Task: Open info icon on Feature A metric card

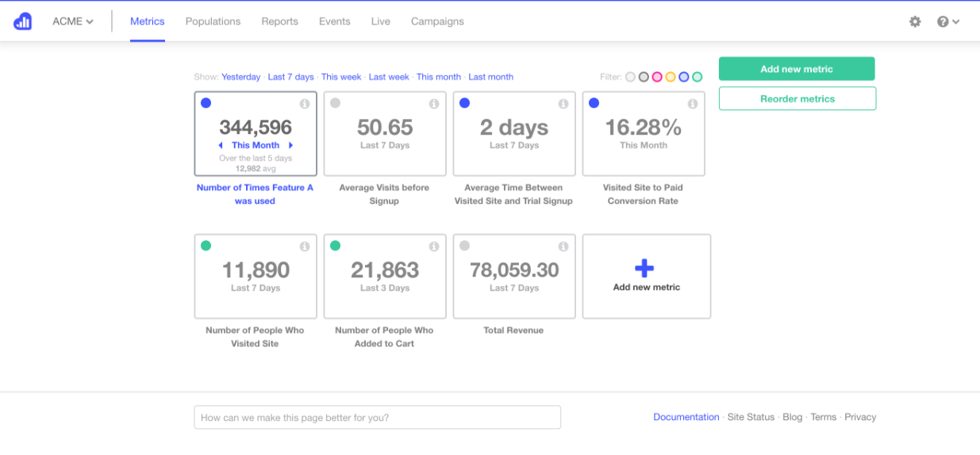Action: [305, 104]
